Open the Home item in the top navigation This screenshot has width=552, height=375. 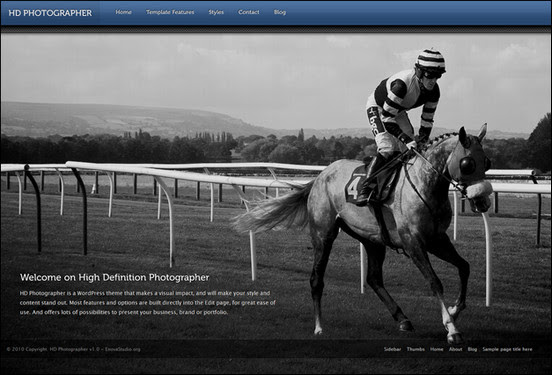click(x=124, y=12)
